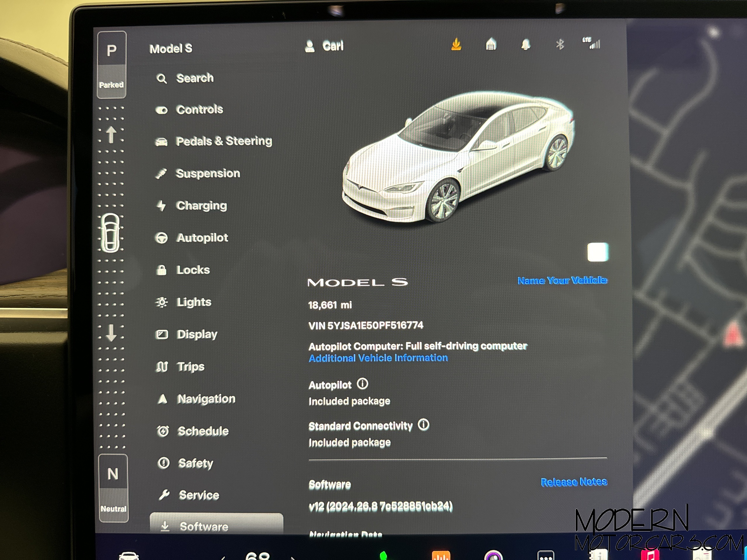Tap the Pedals & Steering car icon
Screen dimensions: 747x560
click(161, 142)
